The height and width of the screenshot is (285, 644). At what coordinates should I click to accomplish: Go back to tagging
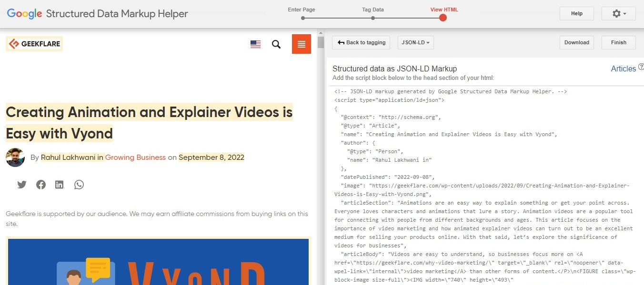(362, 42)
